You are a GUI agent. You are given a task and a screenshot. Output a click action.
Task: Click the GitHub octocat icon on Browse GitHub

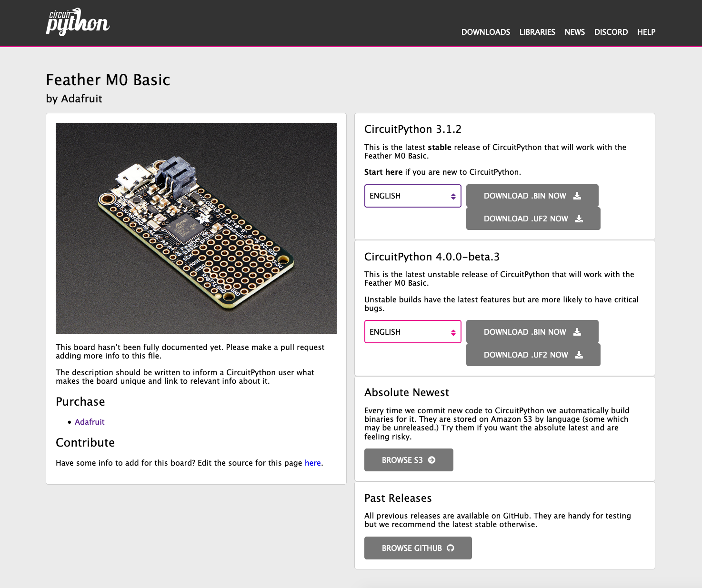tap(451, 548)
